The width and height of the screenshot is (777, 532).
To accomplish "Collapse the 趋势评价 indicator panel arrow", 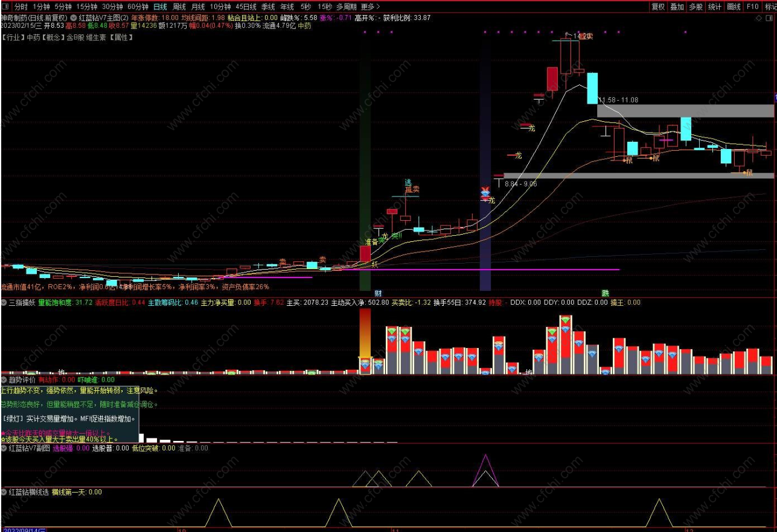I will [x=4, y=380].
